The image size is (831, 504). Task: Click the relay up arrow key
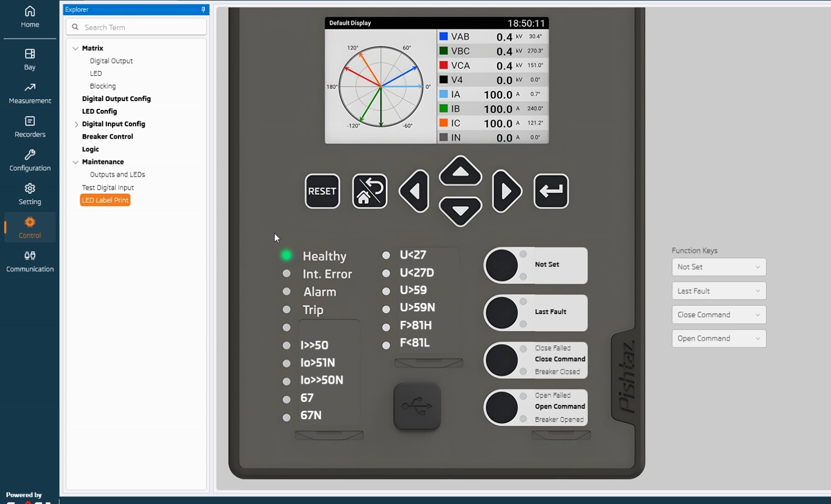pos(461,171)
